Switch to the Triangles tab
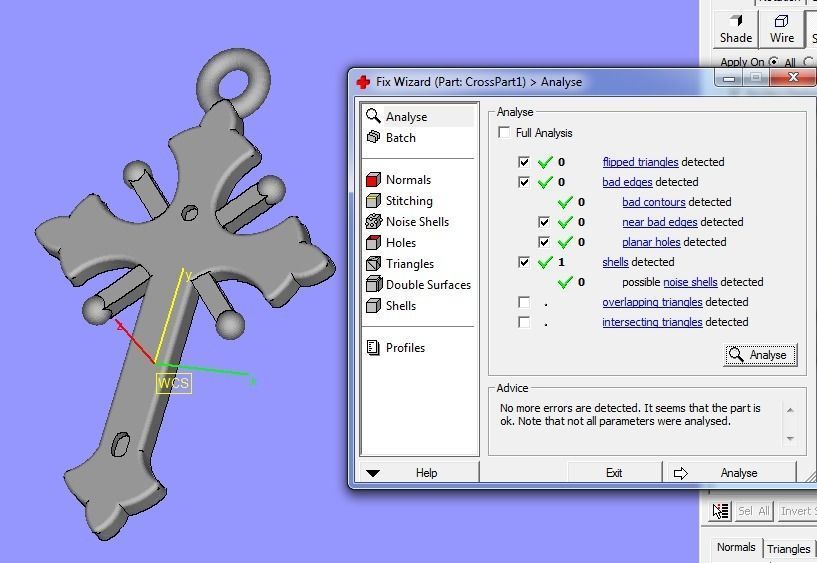This screenshot has width=817, height=563. pyautogui.click(x=789, y=549)
